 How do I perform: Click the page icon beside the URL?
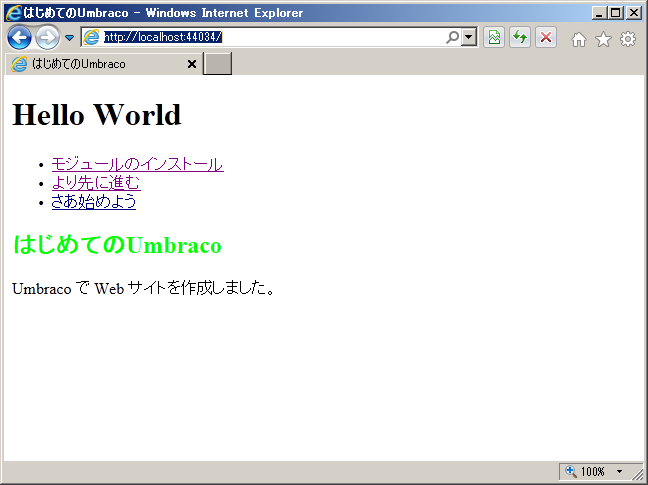coord(91,37)
